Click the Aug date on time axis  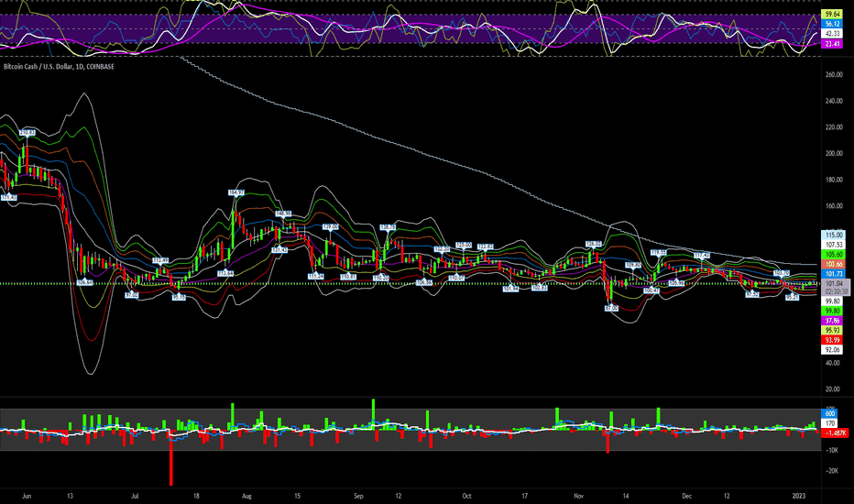click(x=246, y=497)
